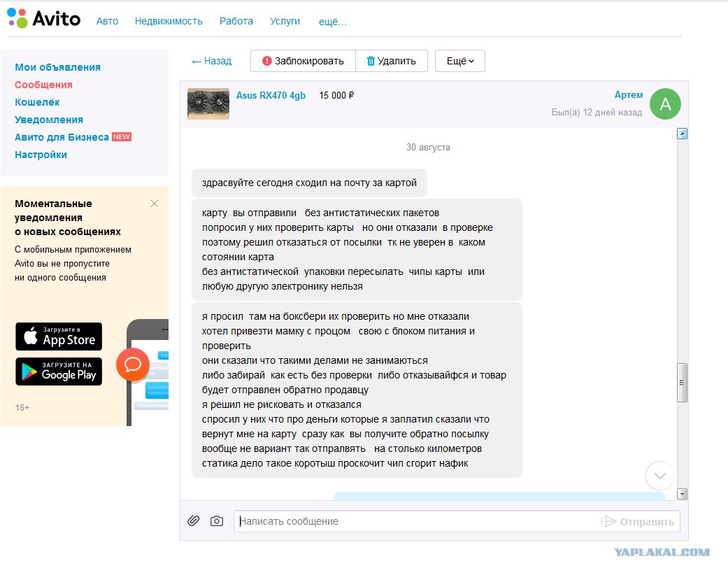
Task: Open the Недвижимость section
Action: pyautogui.click(x=169, y=22)
